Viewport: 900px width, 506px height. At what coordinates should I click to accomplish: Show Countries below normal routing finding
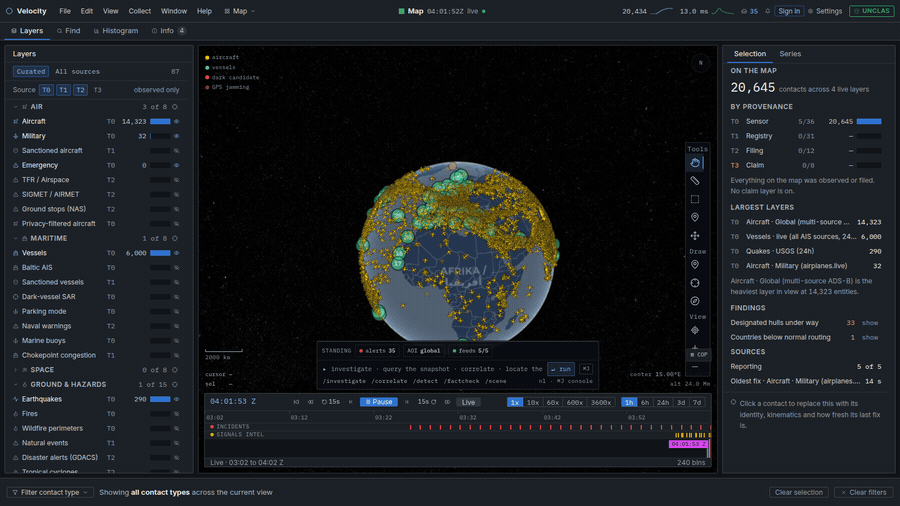870,337
